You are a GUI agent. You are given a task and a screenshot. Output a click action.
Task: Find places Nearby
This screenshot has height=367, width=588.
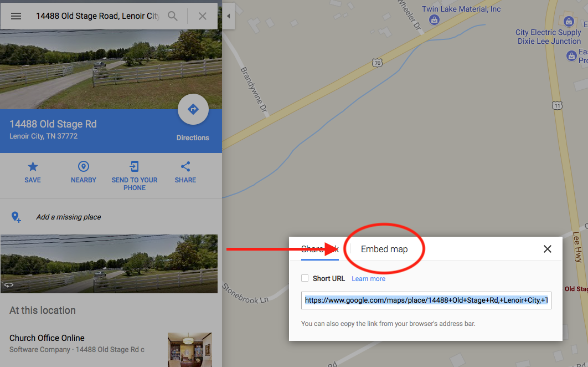(83, 172)
